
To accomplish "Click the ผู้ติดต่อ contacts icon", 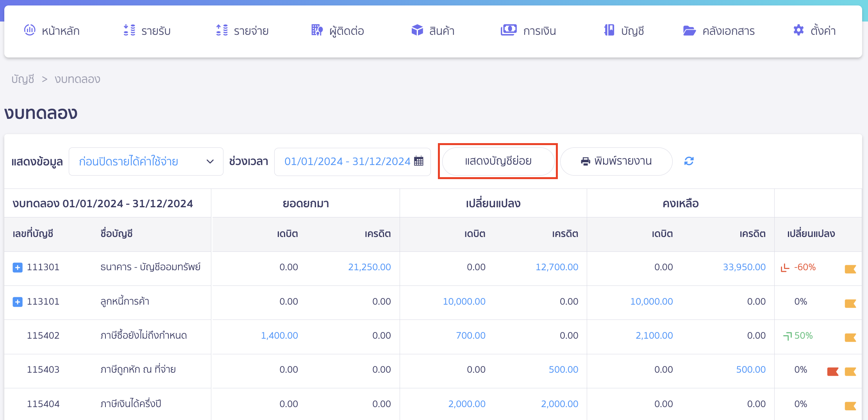I will point(317,30).
